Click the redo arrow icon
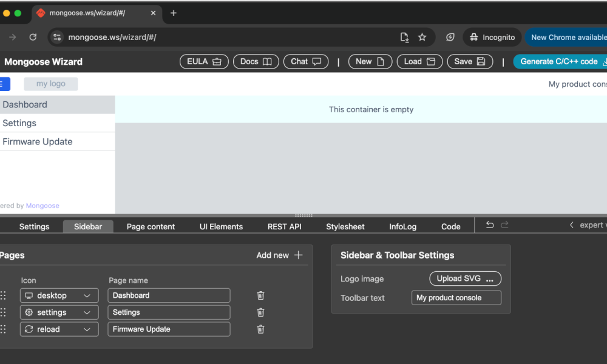 click(x=504, y=225)
